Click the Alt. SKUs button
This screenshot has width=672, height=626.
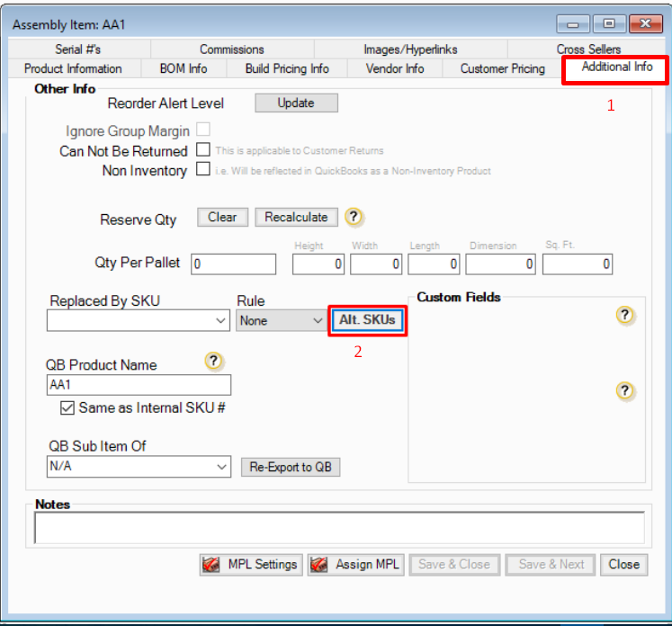click(x=367, y=320)
